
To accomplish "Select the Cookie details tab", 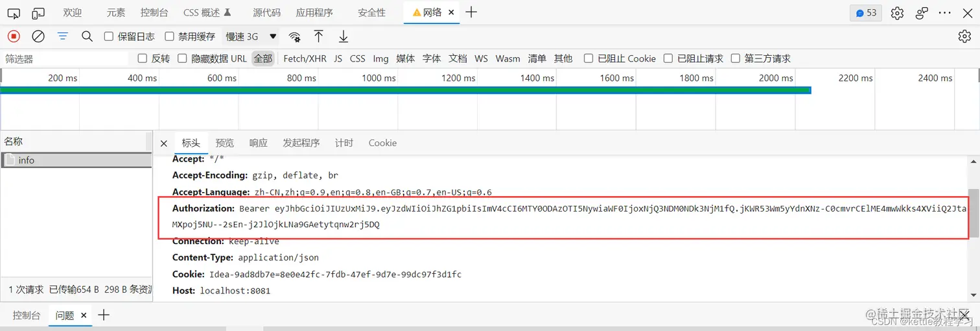I will pos(382,143).
